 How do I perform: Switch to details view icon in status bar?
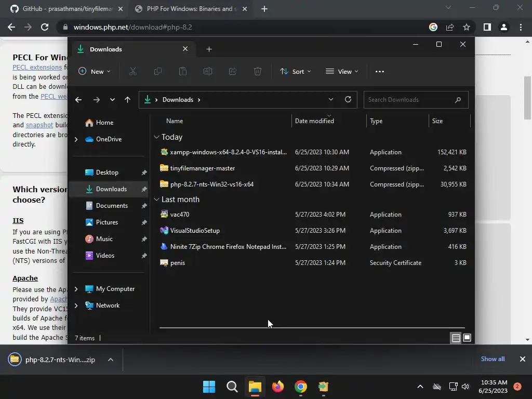(x=456, y=338)
